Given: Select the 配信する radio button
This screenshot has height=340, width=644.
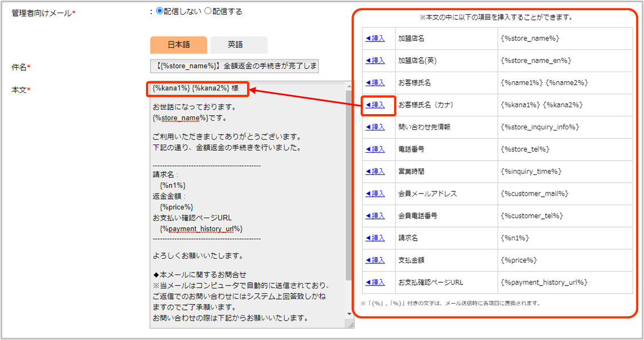Looking at the screenshot, I should (208, 11).
